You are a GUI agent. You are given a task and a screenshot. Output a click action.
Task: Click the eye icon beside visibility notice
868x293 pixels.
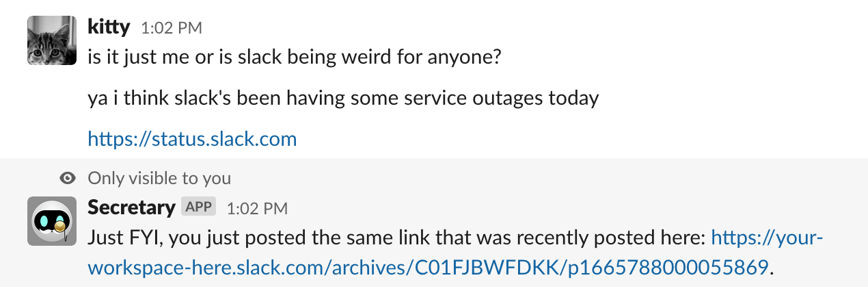click(x=68, y=179)
